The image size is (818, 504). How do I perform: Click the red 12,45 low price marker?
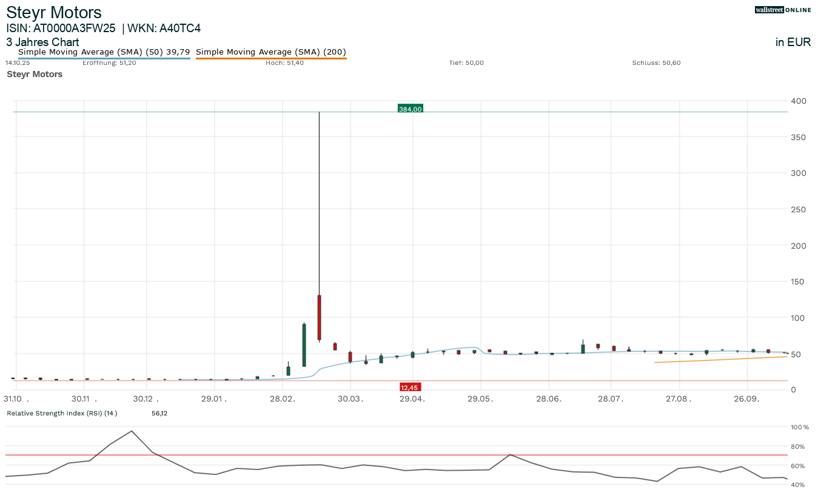(x=410, y=387)
